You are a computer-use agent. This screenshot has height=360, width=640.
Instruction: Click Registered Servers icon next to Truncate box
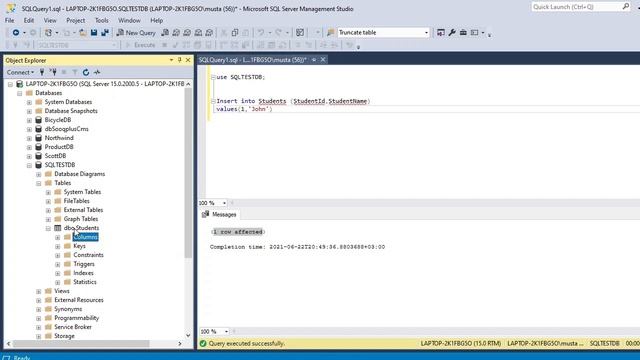(441, 33)
